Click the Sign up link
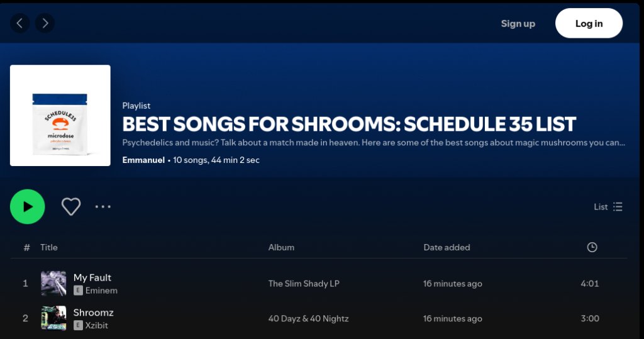644x339 pixels. tap(518, 23)
